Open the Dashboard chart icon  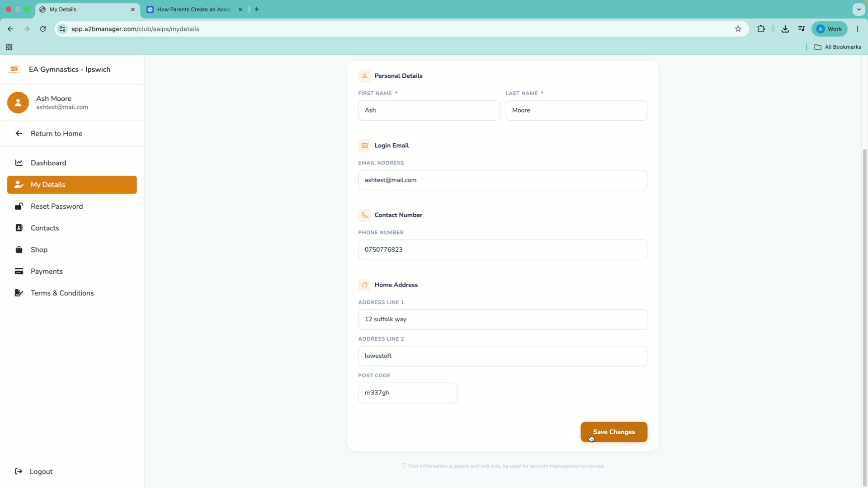(x=19, y=163)
